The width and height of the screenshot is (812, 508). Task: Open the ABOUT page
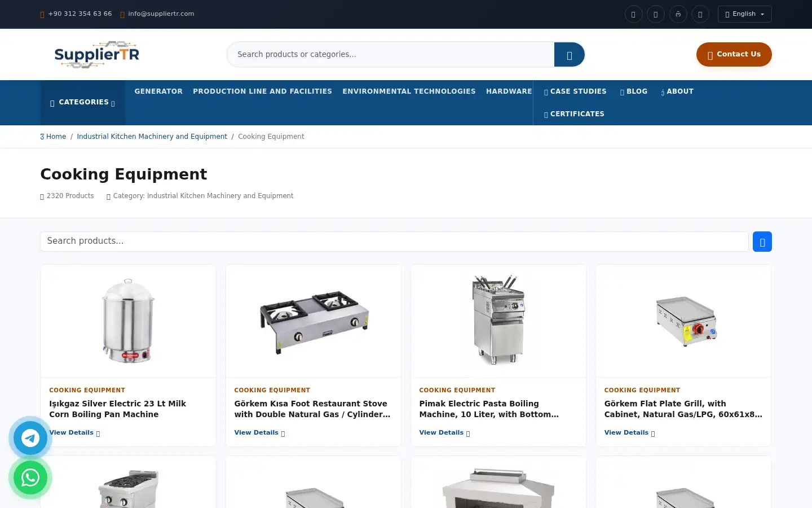click(x=677, y=91)
